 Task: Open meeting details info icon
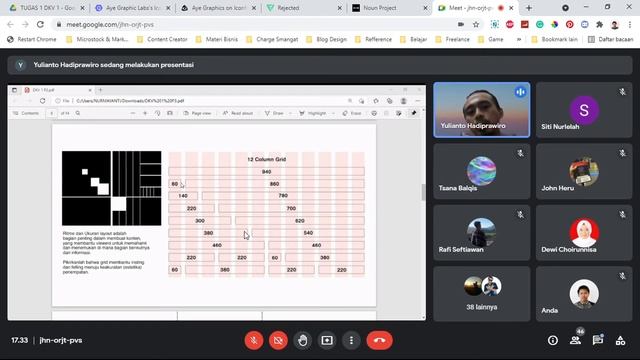pyautogui.click(x=553, y=340)
